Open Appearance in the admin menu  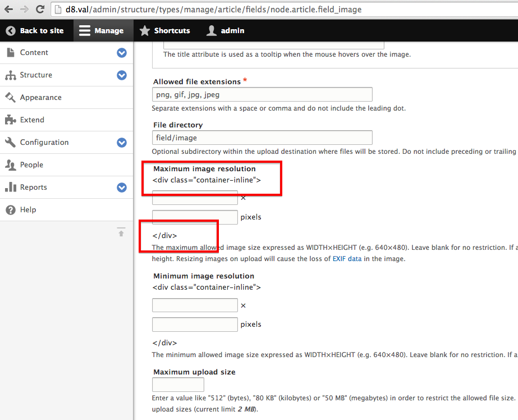pos(40,98)
